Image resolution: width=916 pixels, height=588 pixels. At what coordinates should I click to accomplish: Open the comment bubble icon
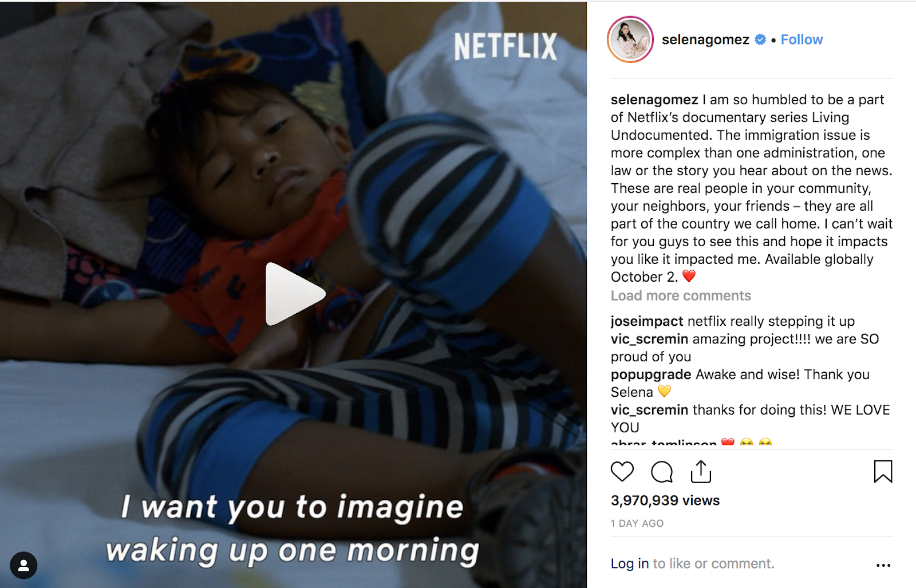662,472
